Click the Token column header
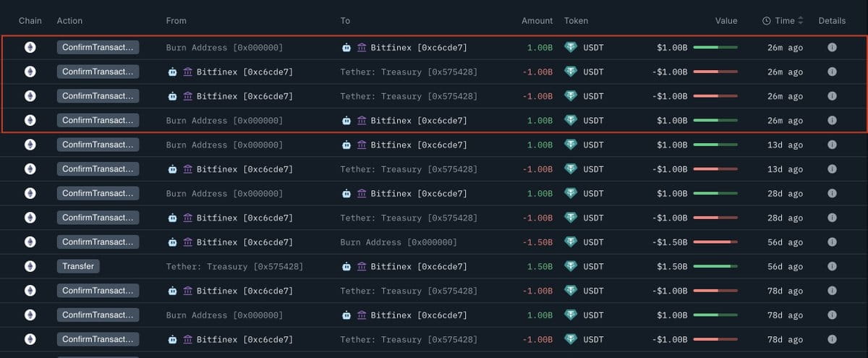This screenshot has height=358, width=868. click(x=576, y=21)
